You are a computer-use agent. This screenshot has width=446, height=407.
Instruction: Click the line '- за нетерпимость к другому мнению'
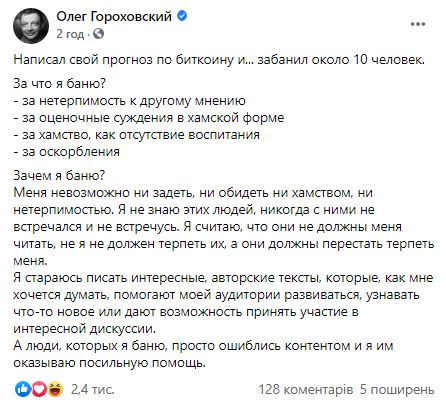coord(130,101)
